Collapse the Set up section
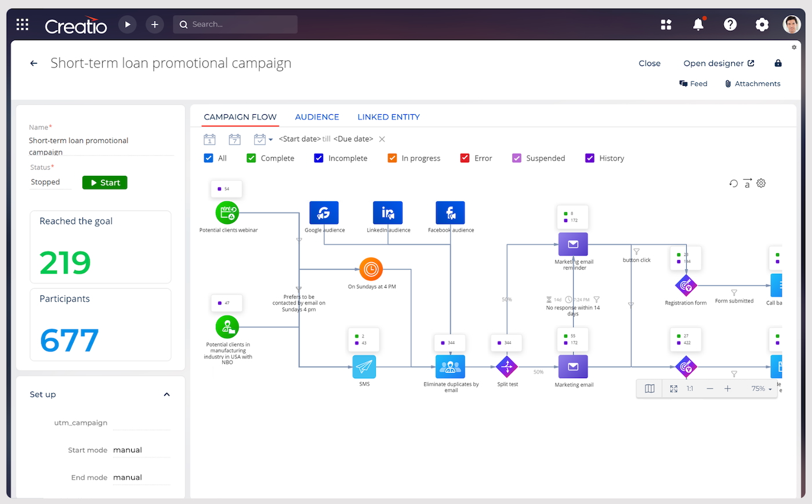 click(167, 394)
